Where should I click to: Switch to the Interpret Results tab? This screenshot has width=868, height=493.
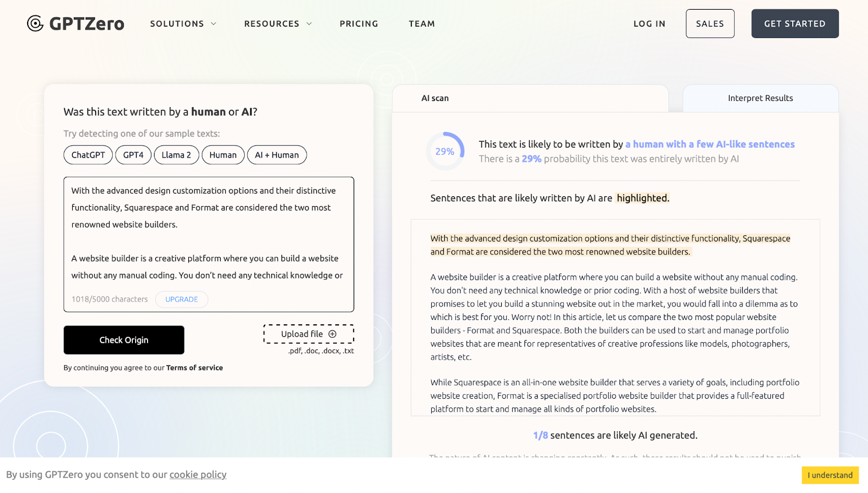pyautogui.click(x=761, y=98)
